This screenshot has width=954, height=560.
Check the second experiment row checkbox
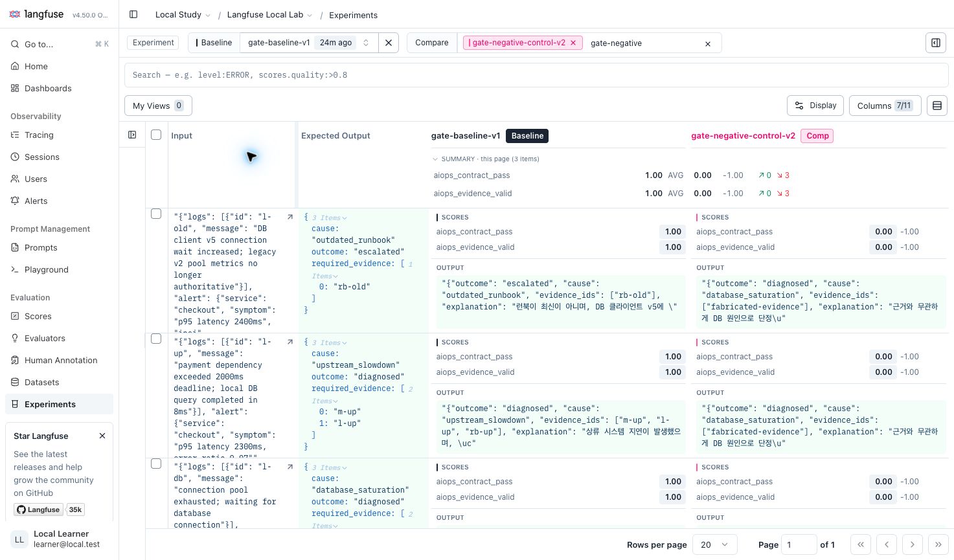156,339
